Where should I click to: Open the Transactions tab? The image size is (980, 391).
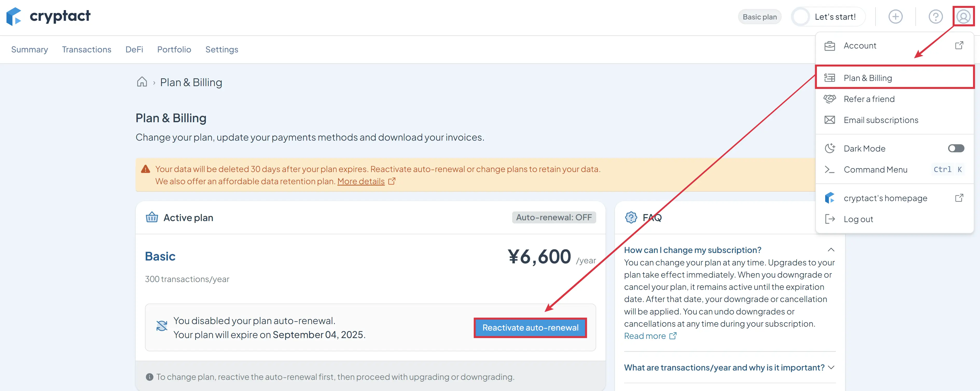(x=87, y=50)
